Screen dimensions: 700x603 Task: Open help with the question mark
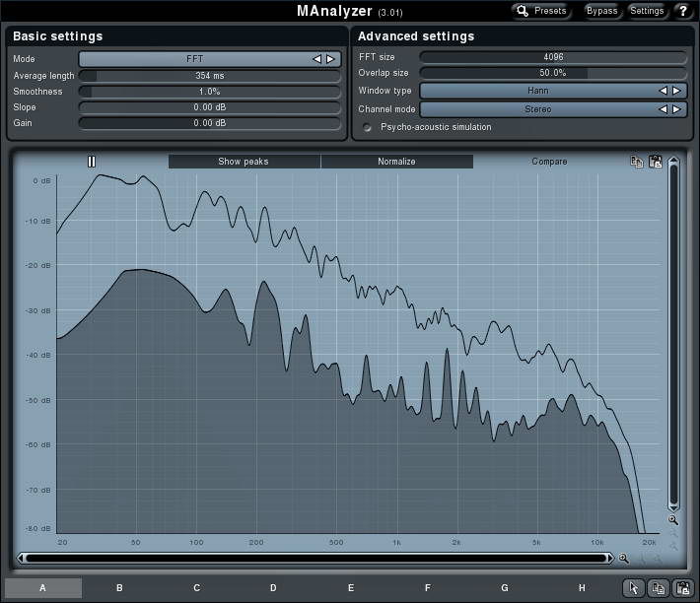683,11
